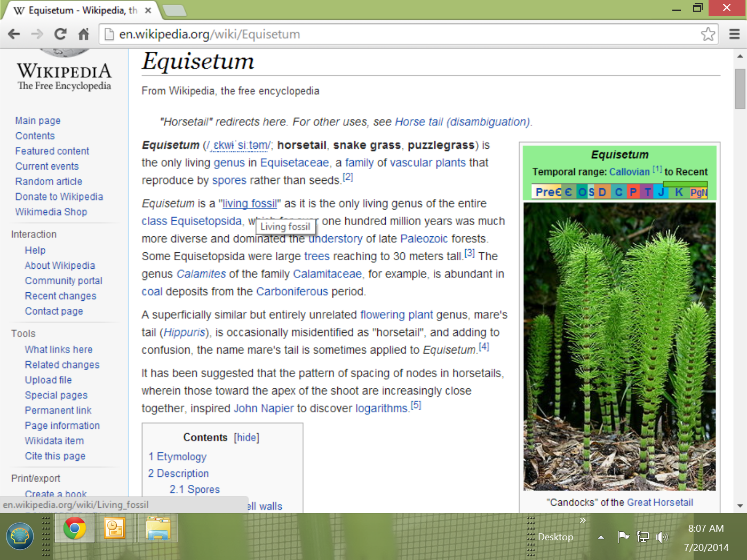Open the Equisetaceae link

pos(295,163)
